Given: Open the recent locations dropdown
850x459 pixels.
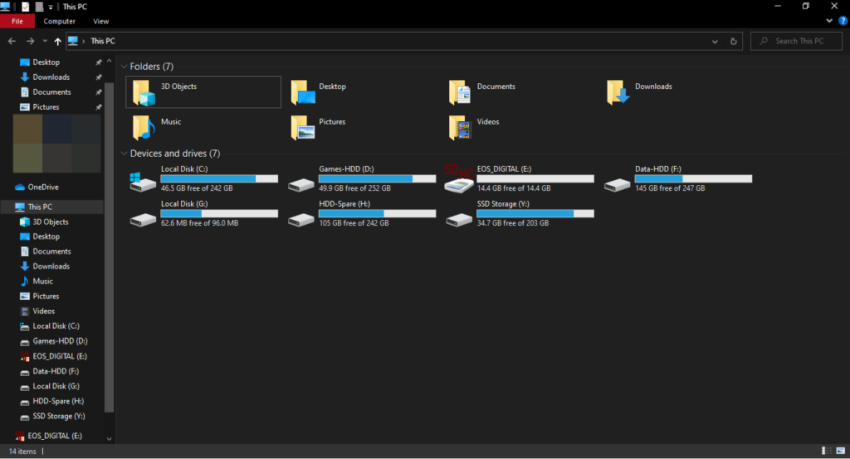Looking at the screenshot, I should [45, 41].
